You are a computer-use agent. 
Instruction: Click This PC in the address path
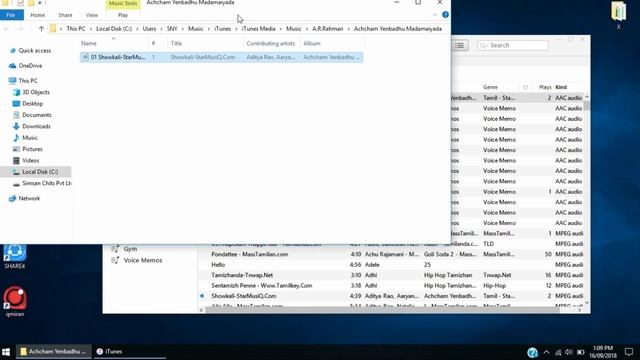click(76, 29)
